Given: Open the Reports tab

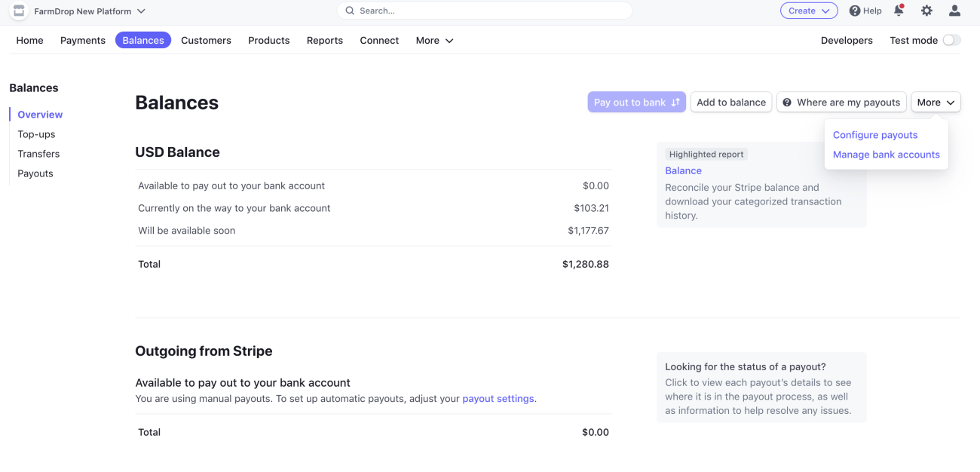Looking at the screenshot, I should click(x=325, y=41).
